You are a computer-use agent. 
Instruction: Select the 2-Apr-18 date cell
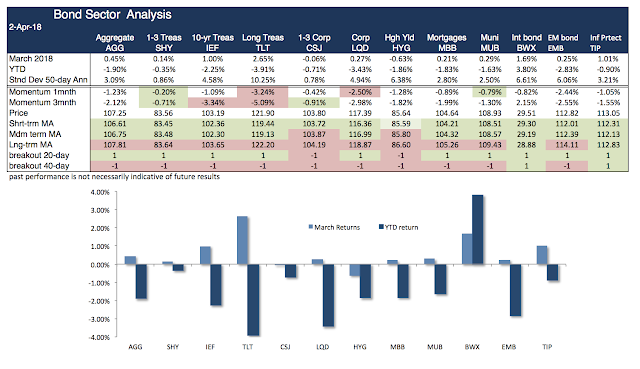click(25, 27)
